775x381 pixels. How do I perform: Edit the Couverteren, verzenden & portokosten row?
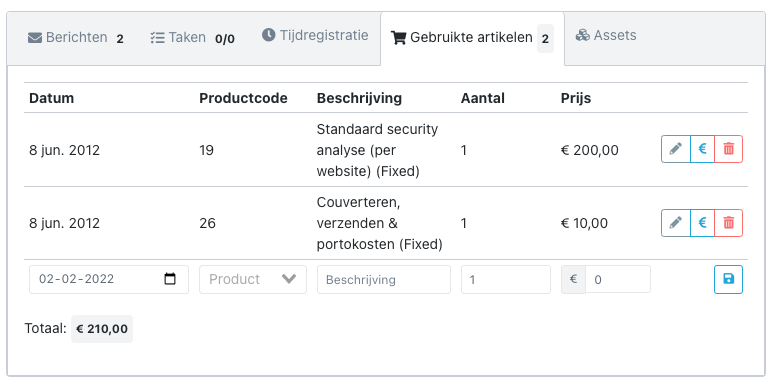tap(676, 223)
